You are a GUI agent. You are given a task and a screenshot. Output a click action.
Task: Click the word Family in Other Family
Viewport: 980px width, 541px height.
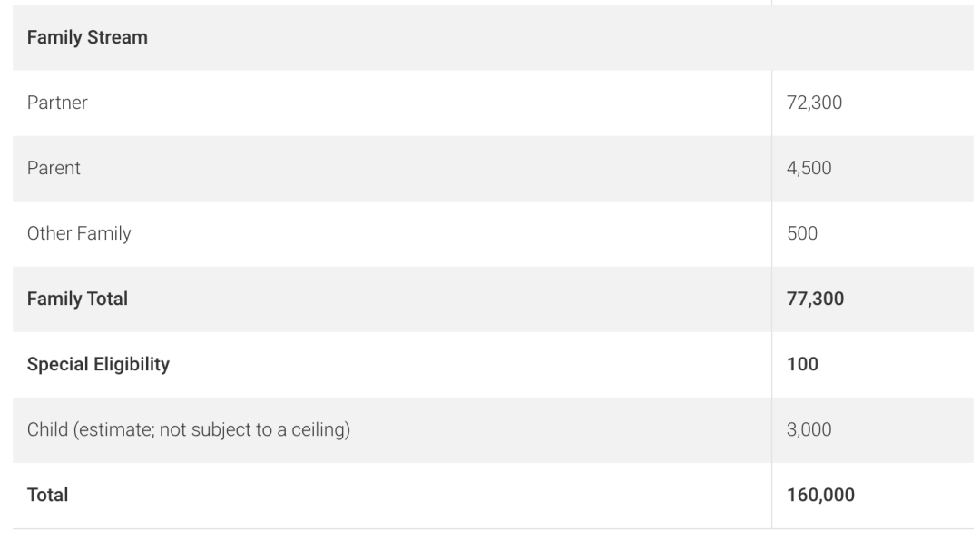pyautogui.click(x=103, y=233)
